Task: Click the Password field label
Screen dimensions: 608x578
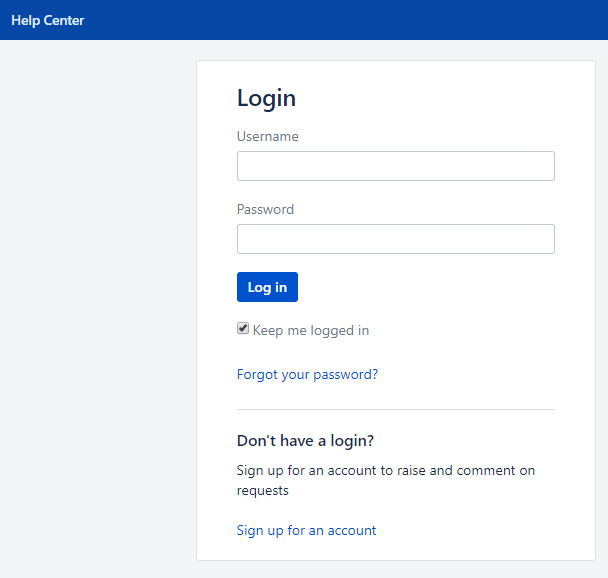Action: 265,209
